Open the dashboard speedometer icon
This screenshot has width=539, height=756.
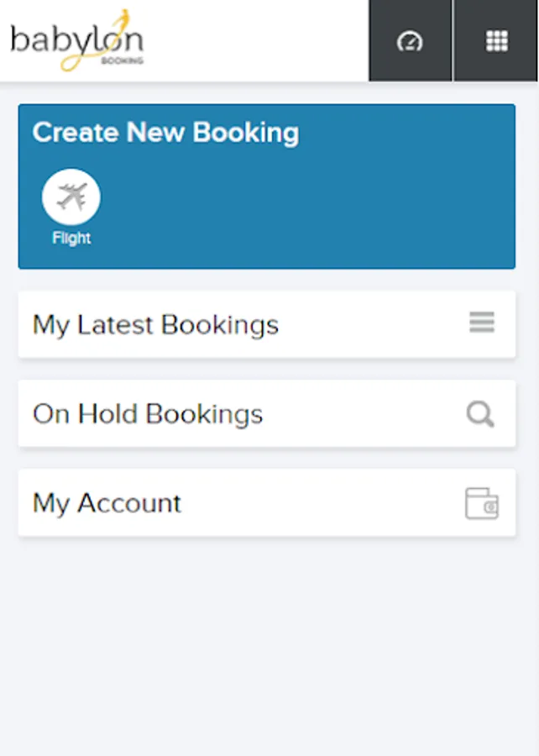coord(410,41)
